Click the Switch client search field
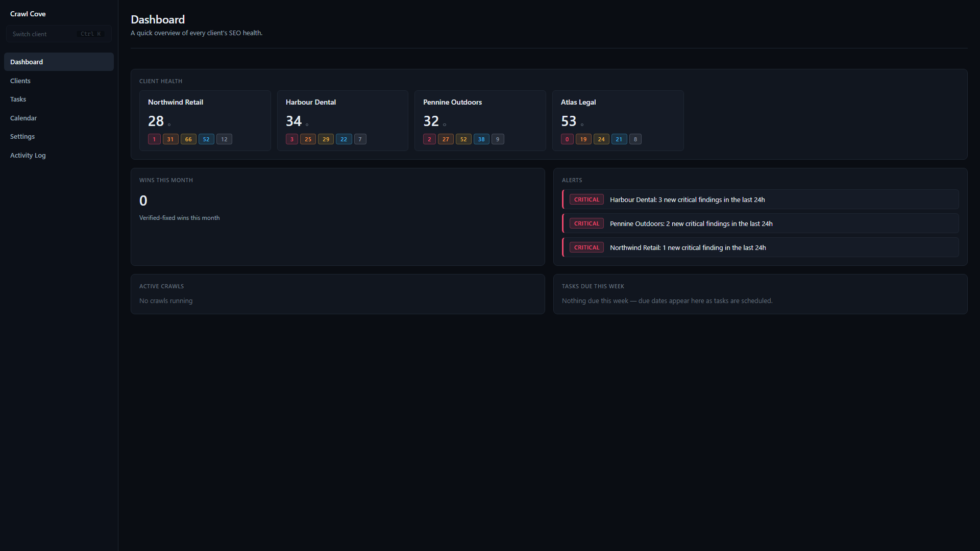The height and width of the screenshot is (551, 980). [x=59, y=34]
